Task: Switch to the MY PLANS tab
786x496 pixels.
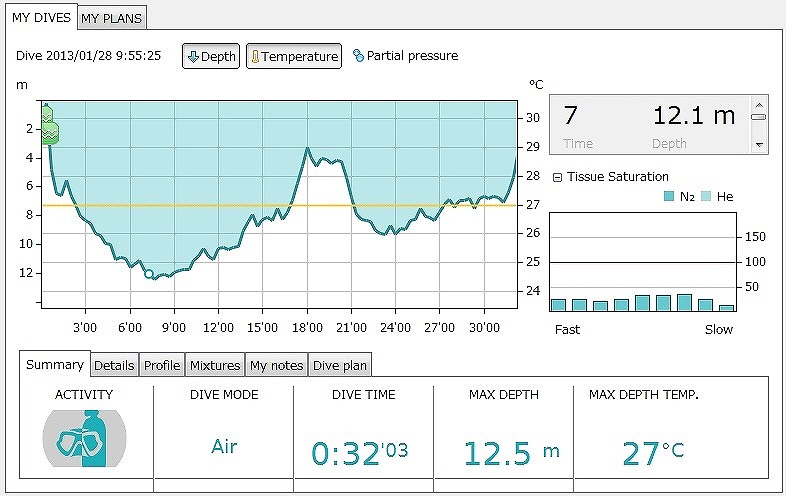Action: (112, 18)
